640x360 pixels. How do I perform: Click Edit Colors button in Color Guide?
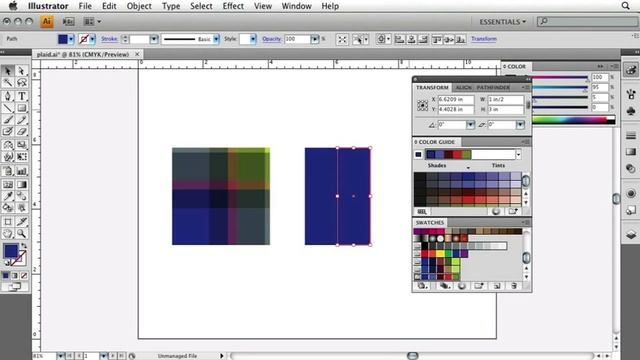[496, 211]
